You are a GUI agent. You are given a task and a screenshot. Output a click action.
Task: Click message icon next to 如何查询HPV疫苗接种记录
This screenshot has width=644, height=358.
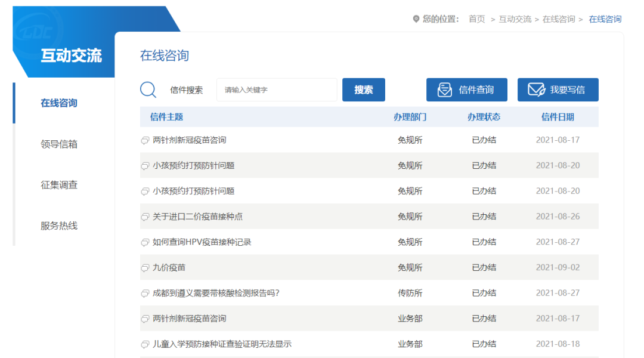pos(145,243)
